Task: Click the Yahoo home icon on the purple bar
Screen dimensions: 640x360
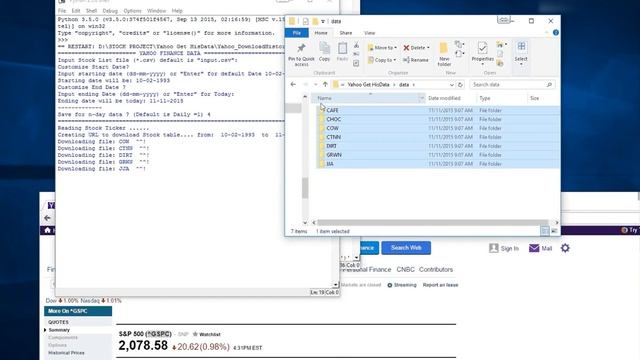Action: click(47, 230)
